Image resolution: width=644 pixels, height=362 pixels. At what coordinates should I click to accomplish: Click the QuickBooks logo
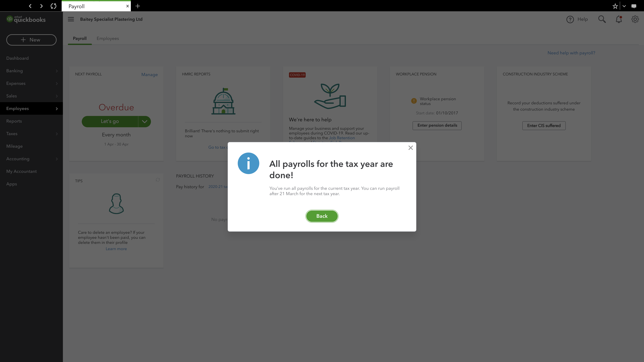(26, 19)
